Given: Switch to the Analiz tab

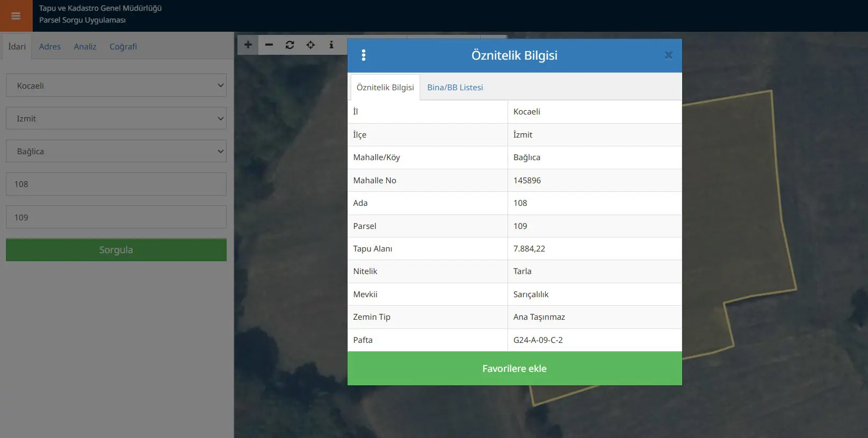Looking at the screenshot, I should point(85,46).
